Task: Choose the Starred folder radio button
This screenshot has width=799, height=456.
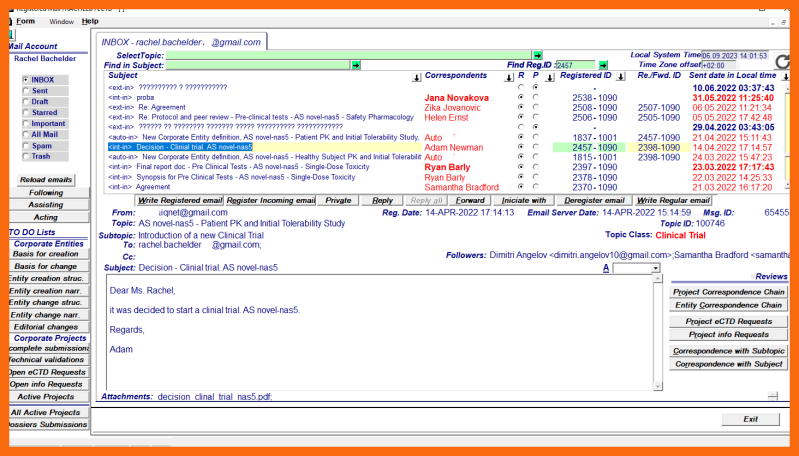Action: tap(26, 112)
